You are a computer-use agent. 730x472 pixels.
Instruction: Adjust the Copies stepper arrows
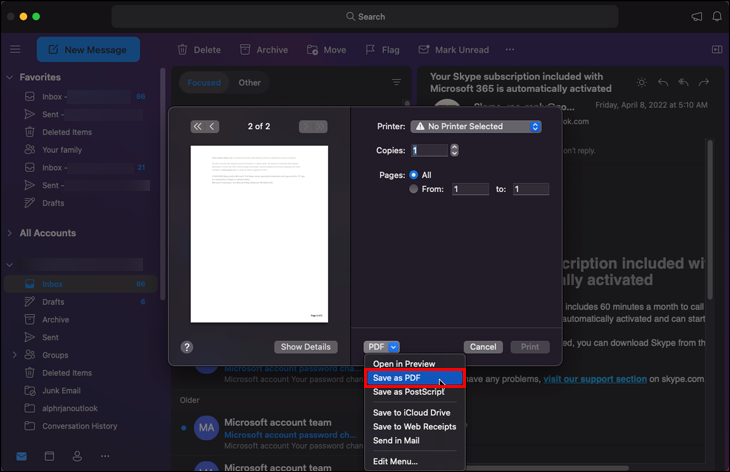click(x=454, y=150)
